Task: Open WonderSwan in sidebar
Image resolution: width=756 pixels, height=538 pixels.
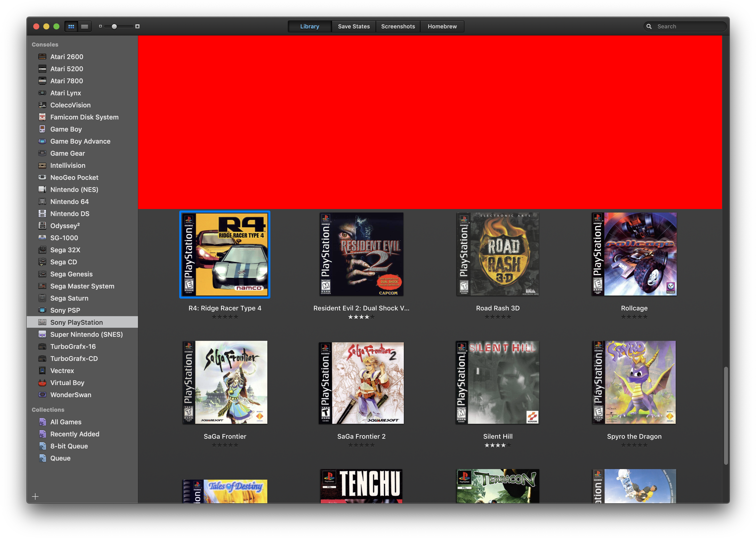Action: point(82,395)
